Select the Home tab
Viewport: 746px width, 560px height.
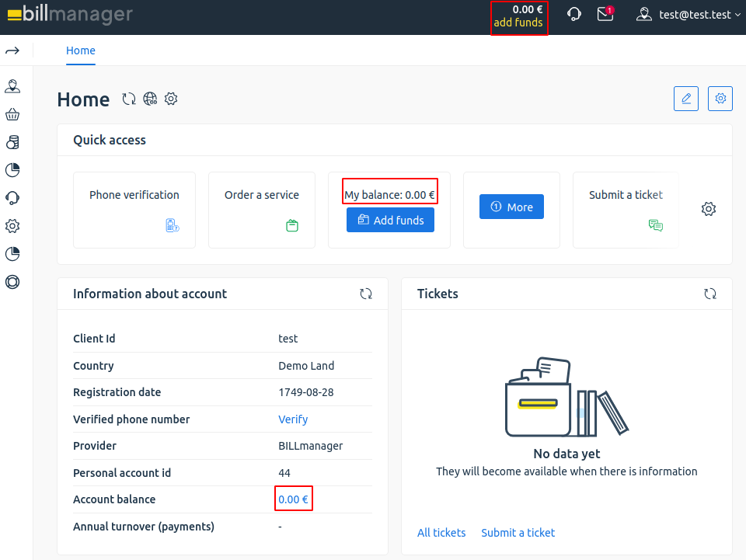[x=81, y=50]
